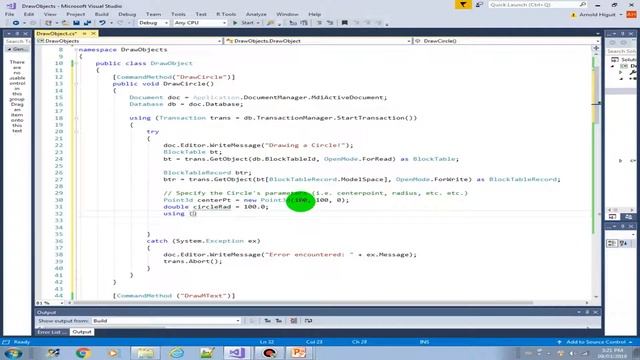Open the editor zoom percentage dropdown
Image resolution: width=640 pixels, height=360 pixels.
click(x=50, y=303)
